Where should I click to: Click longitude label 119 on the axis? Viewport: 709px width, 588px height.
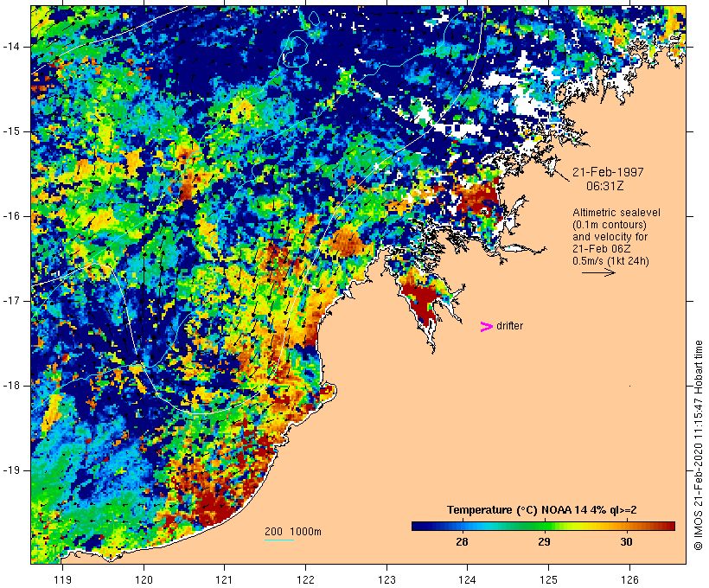[x=62, y=579]
